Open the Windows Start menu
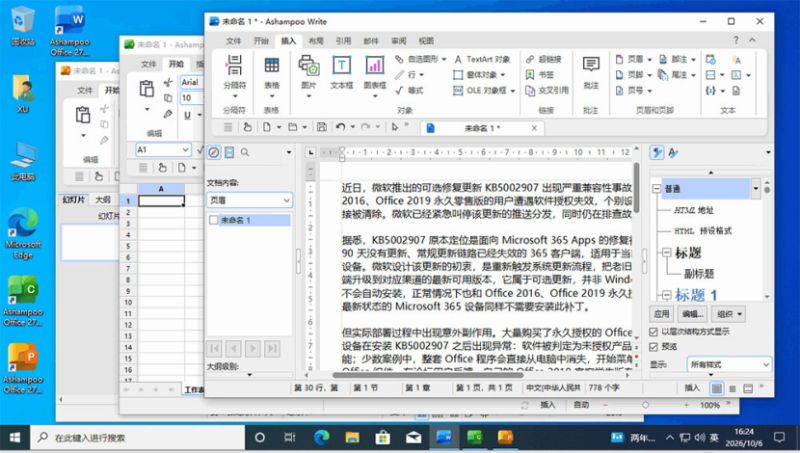 tap(15, 437)
